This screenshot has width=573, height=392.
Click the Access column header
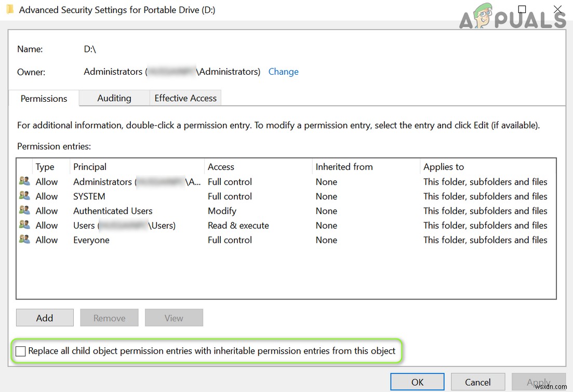[221, 167]
